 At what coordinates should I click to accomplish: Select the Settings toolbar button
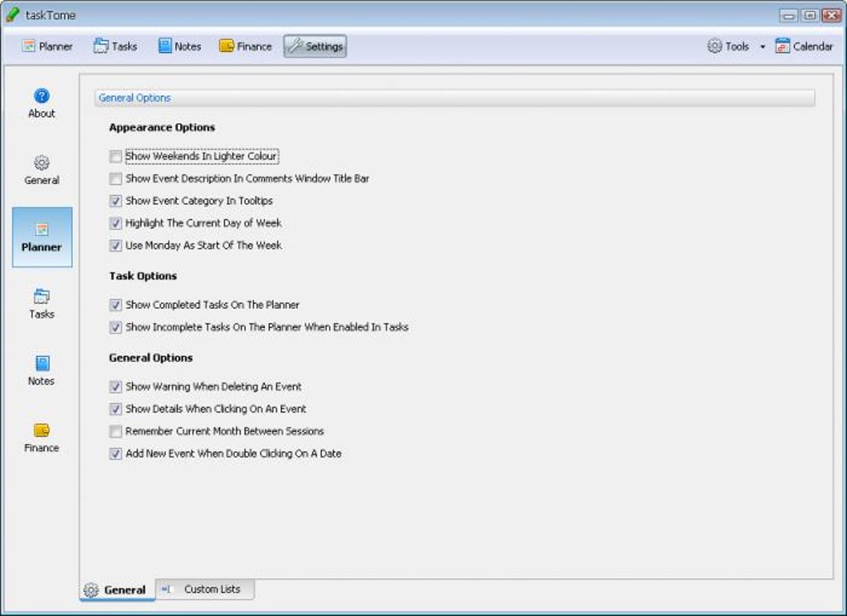point(315,46)
